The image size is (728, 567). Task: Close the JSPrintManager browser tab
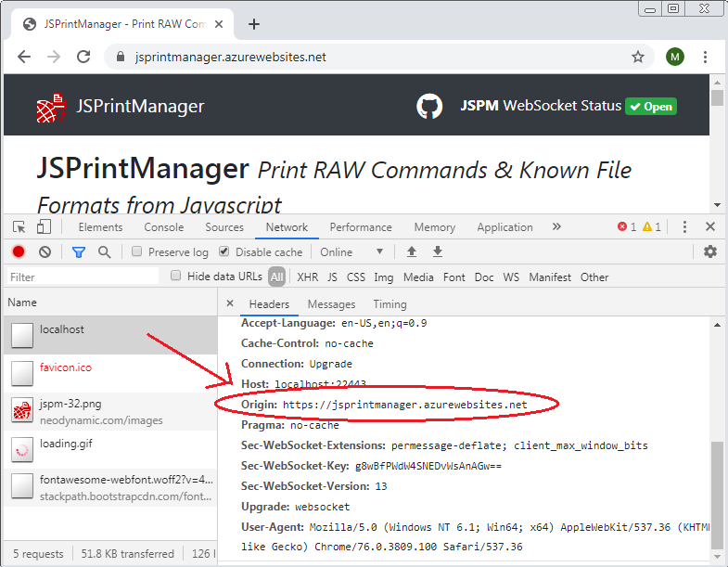tap(219, 24)
